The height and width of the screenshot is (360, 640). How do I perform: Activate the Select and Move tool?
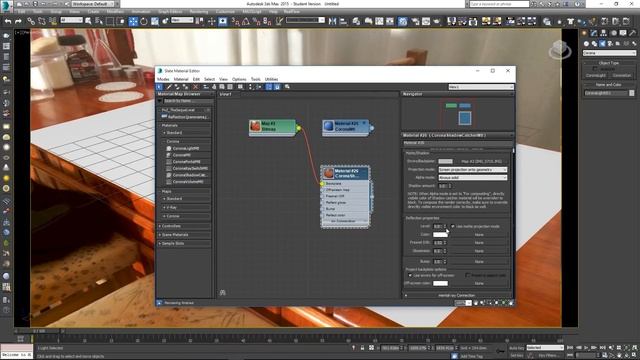tap(133, 21)
